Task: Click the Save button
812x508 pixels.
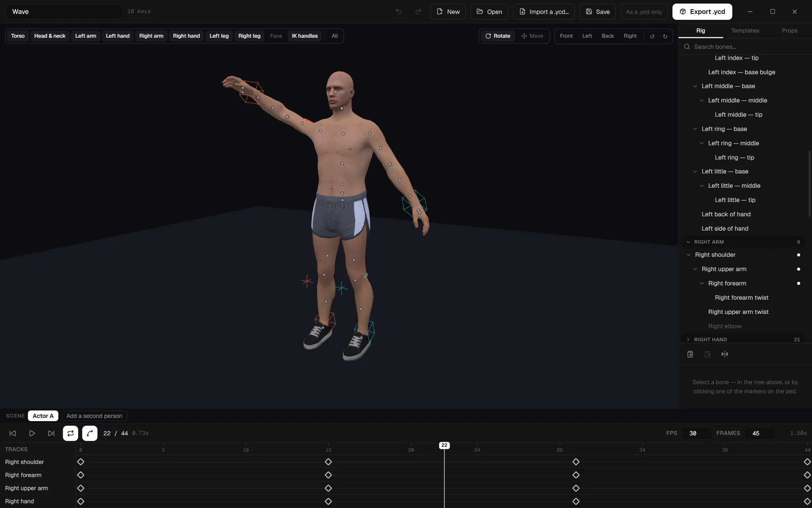Action: click(598, 12)
